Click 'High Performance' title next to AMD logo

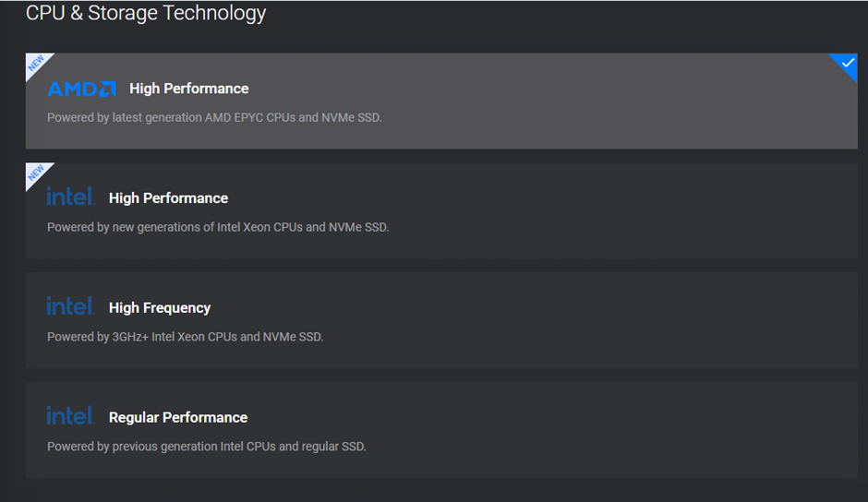click(x=188, y=89)
